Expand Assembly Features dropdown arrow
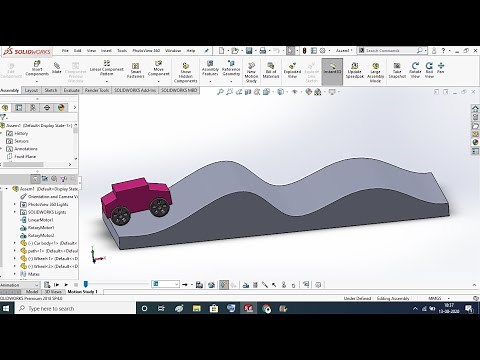The width and height of the screenshot is (480, 360). (x=210, y=82)
